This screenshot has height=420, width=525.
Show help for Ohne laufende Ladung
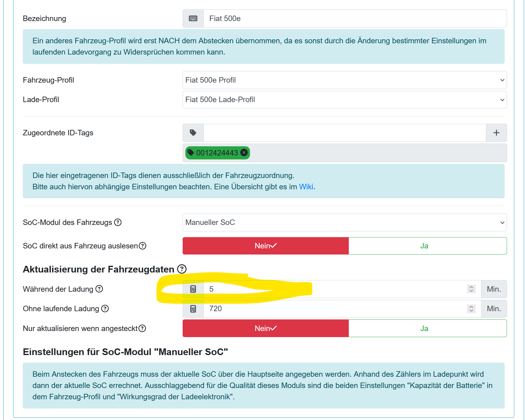point(105,309)
